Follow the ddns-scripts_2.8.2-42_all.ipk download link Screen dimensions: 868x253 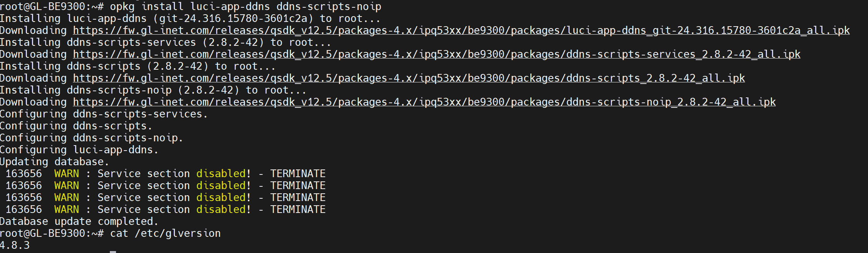pos(409,78)
